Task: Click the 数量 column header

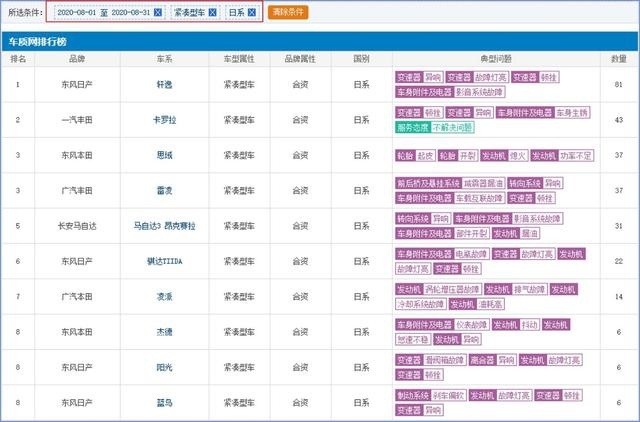Action: click(x=619, y=59)
